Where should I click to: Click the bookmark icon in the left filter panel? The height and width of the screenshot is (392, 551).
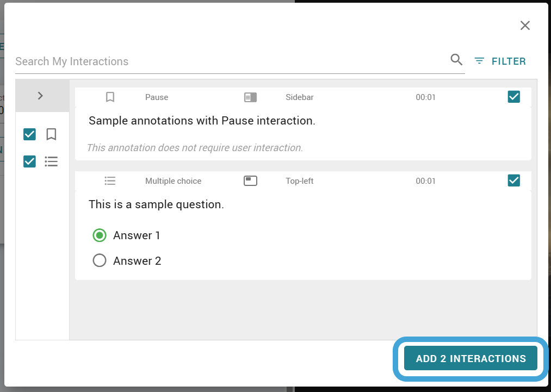coord(51,134)
